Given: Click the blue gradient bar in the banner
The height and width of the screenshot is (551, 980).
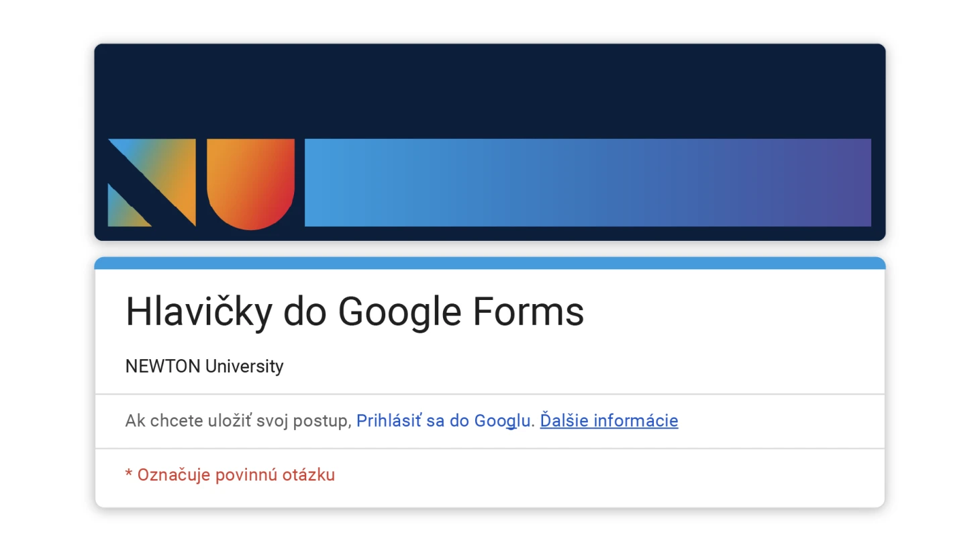Looking at the screenshot, I should [587, 183].
